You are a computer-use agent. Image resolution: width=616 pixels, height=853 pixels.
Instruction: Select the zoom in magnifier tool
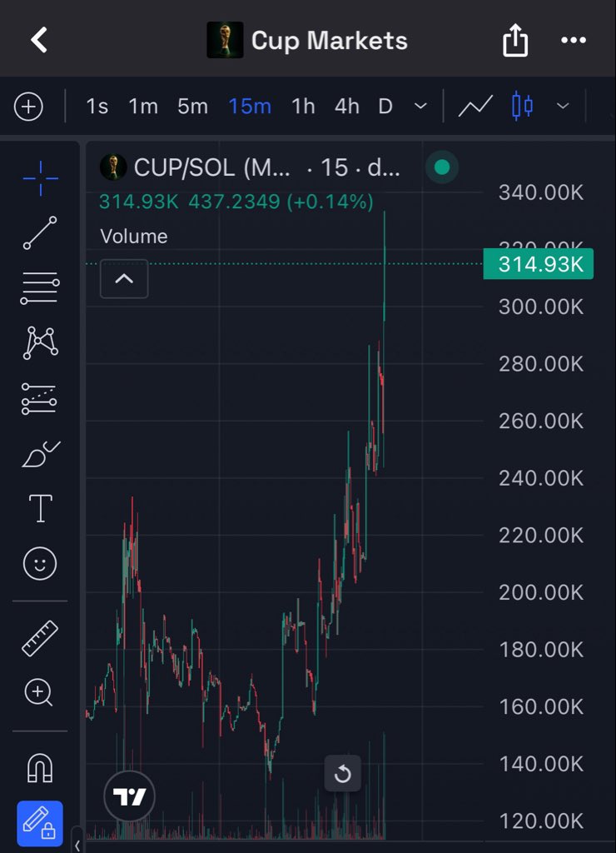[38, 692]
